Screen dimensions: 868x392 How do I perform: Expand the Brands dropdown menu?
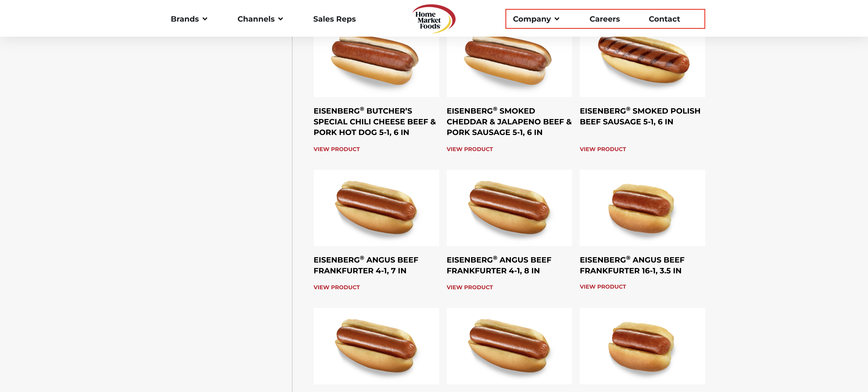click(x=189, y=19)
